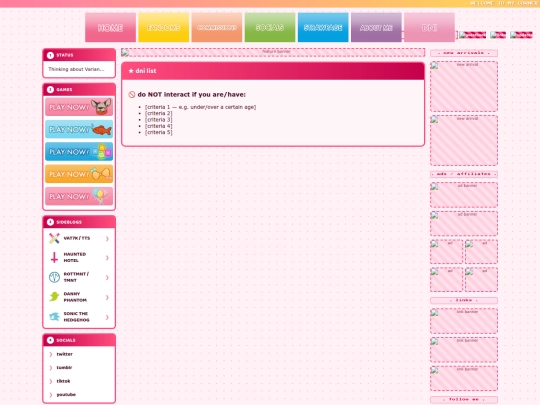
Task: Click the blue Sonic the Hedgehog icon
Action: (x=54, y=316)
